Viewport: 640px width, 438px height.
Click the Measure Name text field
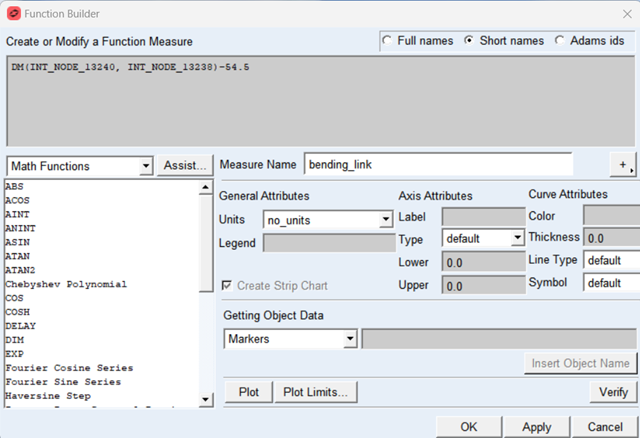point(438,164)
